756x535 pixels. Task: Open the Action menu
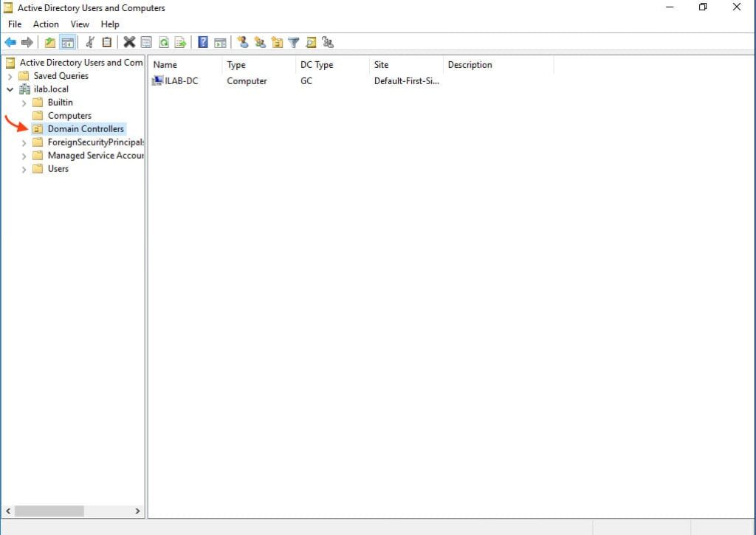click(x=46, y=24)
